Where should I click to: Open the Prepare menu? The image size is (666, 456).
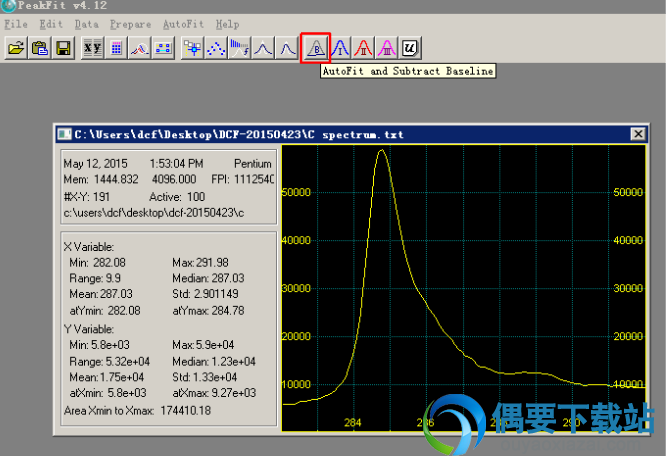tap(130, 24)
